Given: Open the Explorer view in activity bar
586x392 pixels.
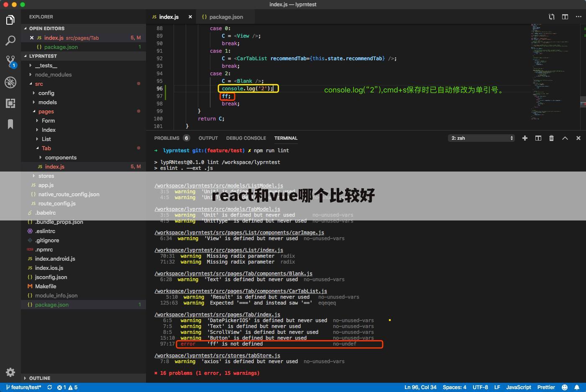Looking at the screenshot, I should coord(10,20).
